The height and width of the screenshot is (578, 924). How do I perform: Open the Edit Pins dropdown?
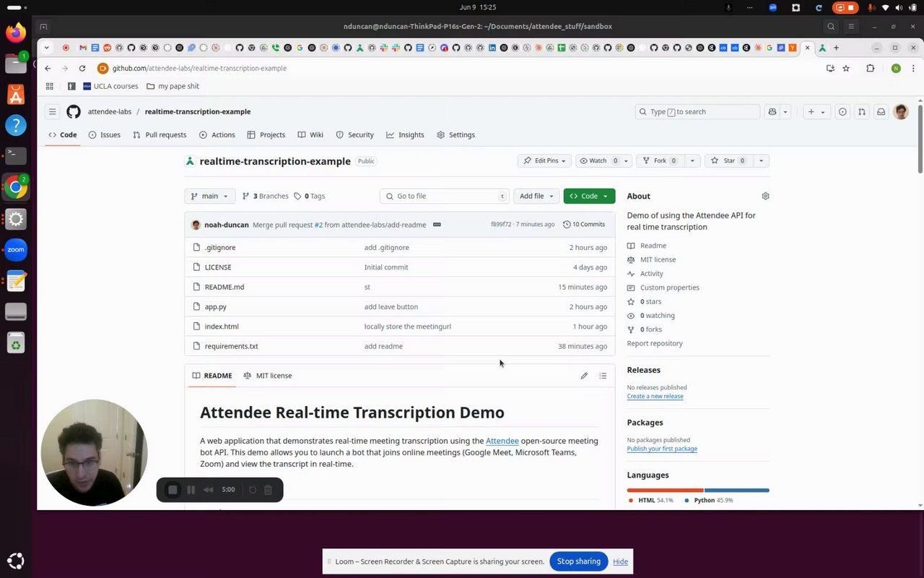[x=545, y=160]
